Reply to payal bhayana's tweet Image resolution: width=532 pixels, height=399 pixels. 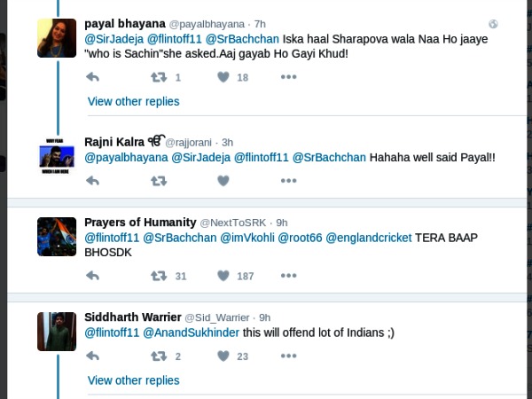click(92, 77)
